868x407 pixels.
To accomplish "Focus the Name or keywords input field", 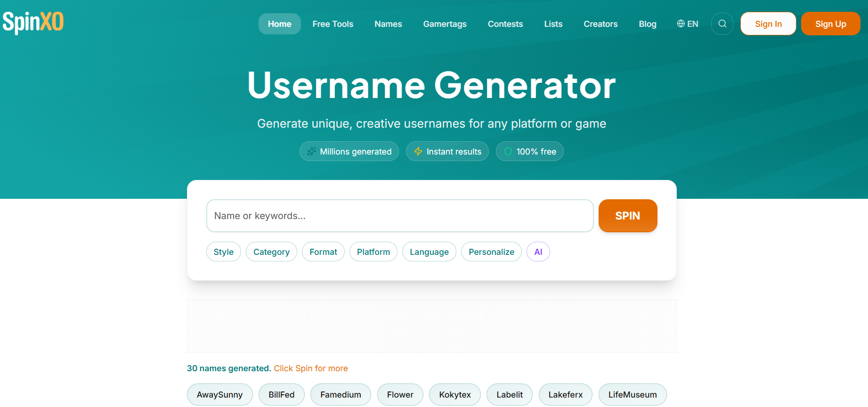I will [x=399, y=216].
